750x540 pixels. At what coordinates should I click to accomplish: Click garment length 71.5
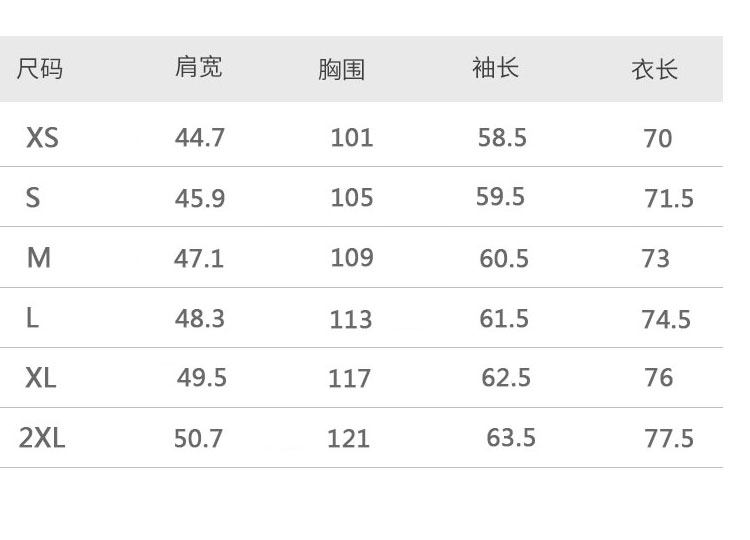click(669, 198)
